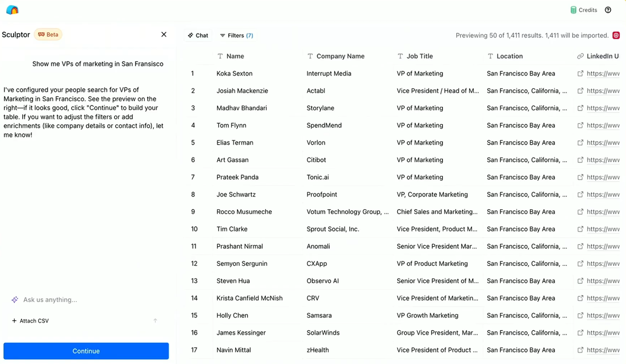Select the company cell SpendMend
The width and height of the screenshot is (626, 364).
click(324, 125)
